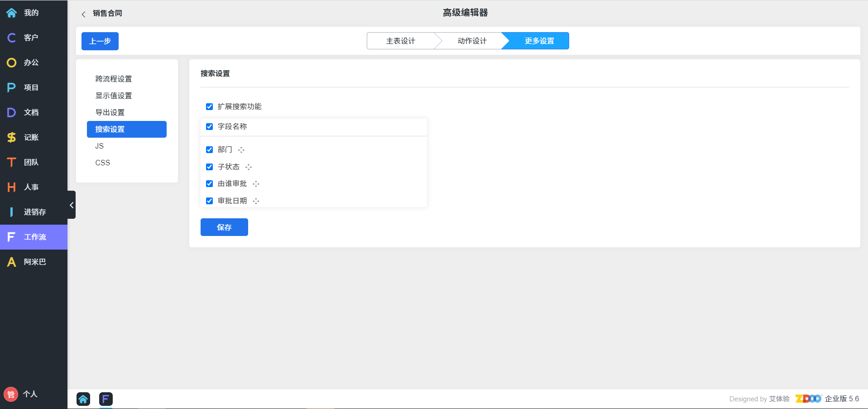Viewport: 868px width, 409px height.
Task: Uncheck the 部门 field checkbox
Action: click(x=209, y=150)
